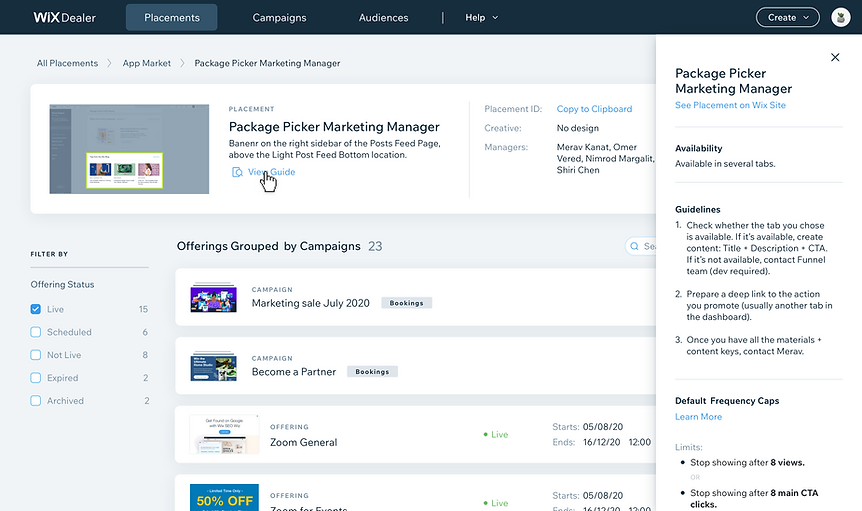Open Become a Partner campaign thumbnail
This screenshot has width=862, height=511.
[213, 366]
